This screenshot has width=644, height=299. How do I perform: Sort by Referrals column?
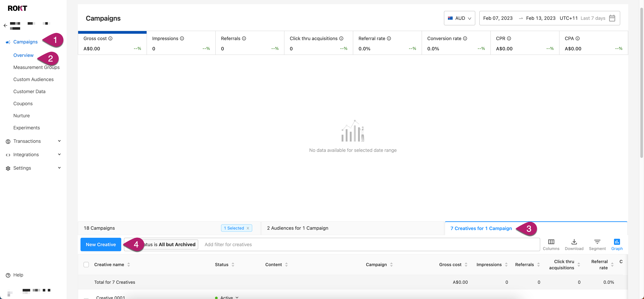(539, 264)
